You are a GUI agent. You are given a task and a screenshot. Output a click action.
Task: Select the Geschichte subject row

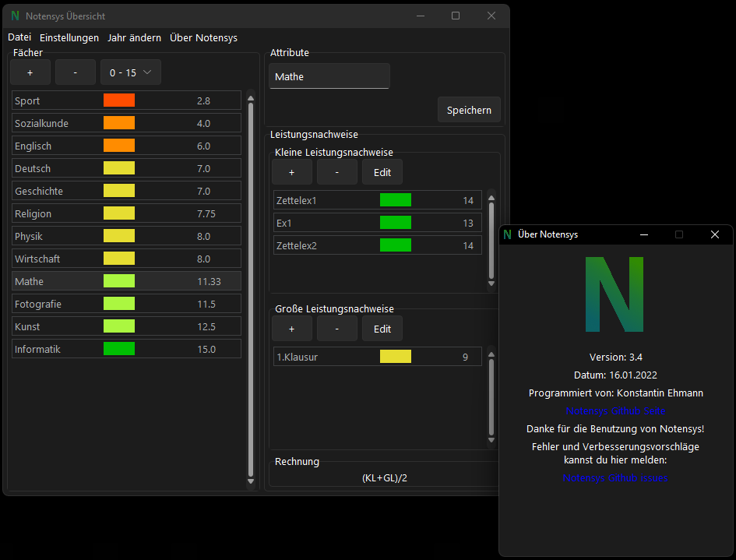[126, 191]
